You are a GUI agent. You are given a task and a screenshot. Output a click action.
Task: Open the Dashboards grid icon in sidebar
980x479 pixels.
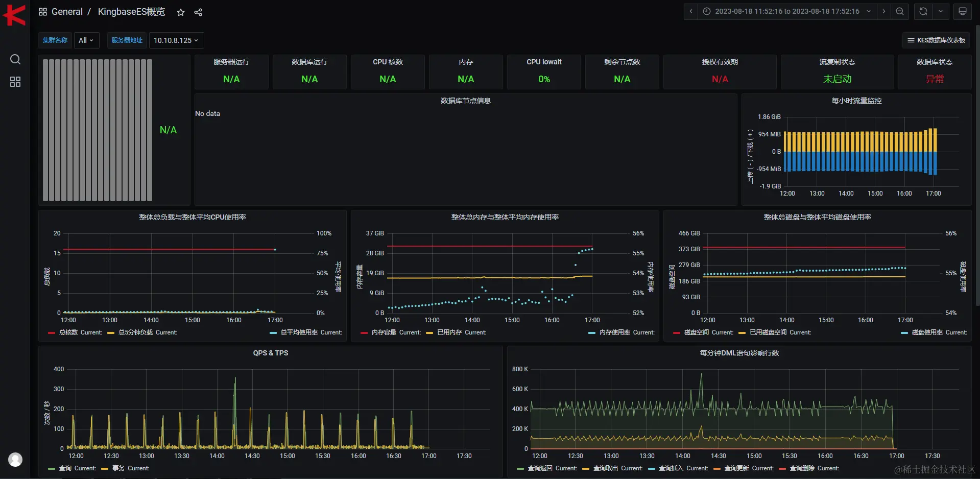coord(15,82)
